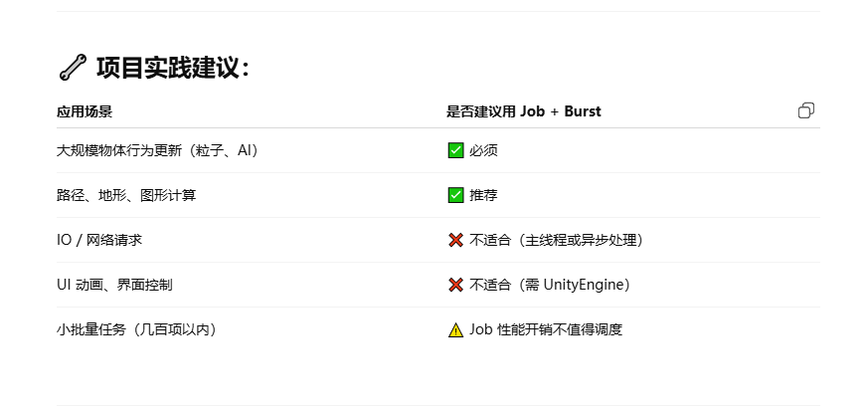Screen dimensions: 868x414
Task: Click the yellow warning triangle icon
Action: (455, 330)
